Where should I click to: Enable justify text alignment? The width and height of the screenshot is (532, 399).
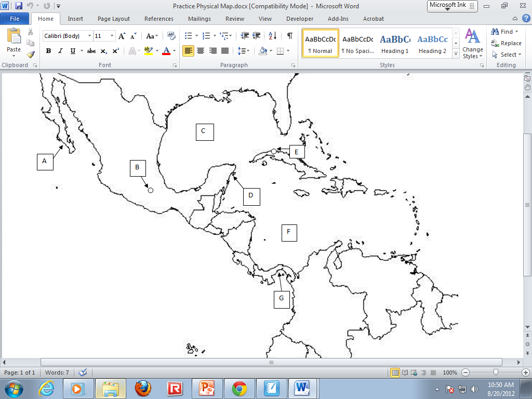225,51
